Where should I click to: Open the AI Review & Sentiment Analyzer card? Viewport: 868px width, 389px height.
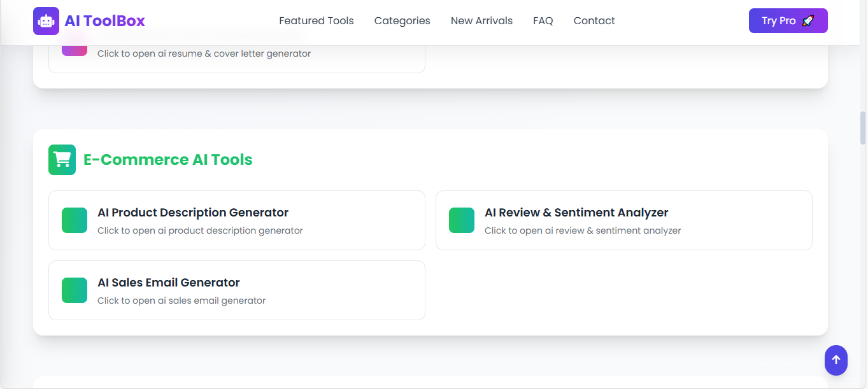[x=624, y=220]
